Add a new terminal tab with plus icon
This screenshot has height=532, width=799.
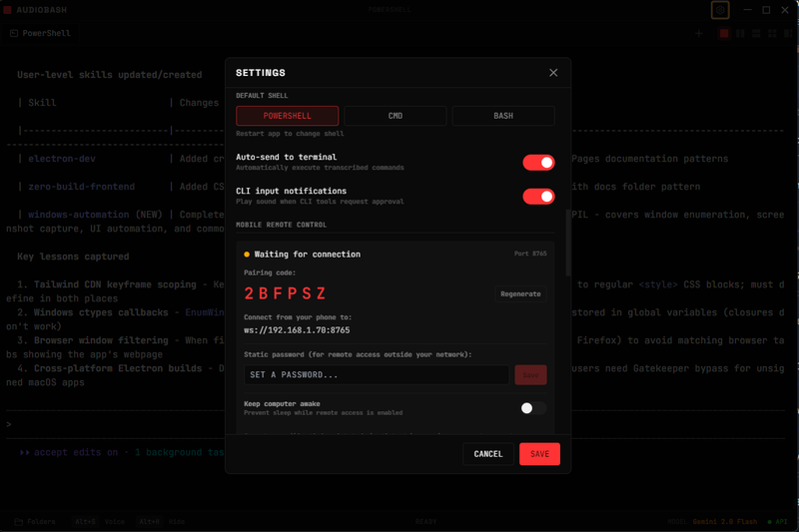[698, 34]
